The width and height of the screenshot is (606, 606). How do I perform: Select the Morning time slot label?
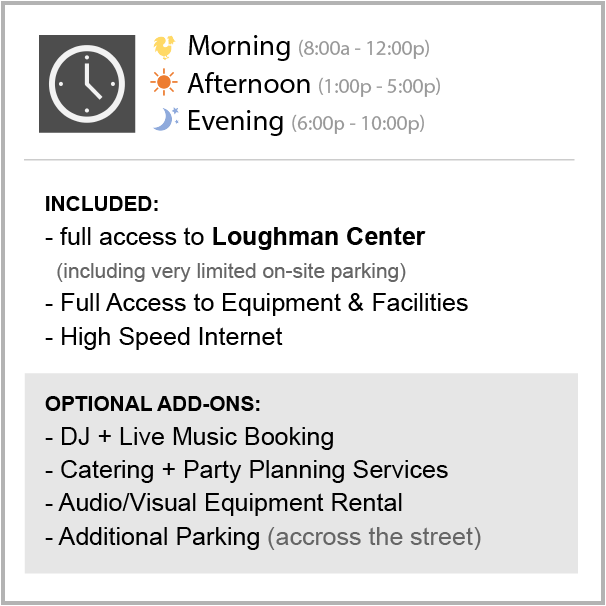click(x=239, y=46)
